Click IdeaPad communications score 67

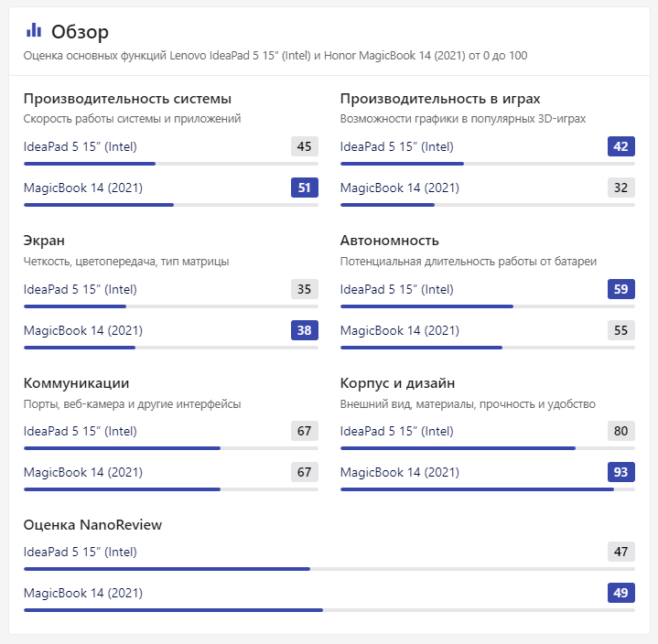(x=305, y=431)
